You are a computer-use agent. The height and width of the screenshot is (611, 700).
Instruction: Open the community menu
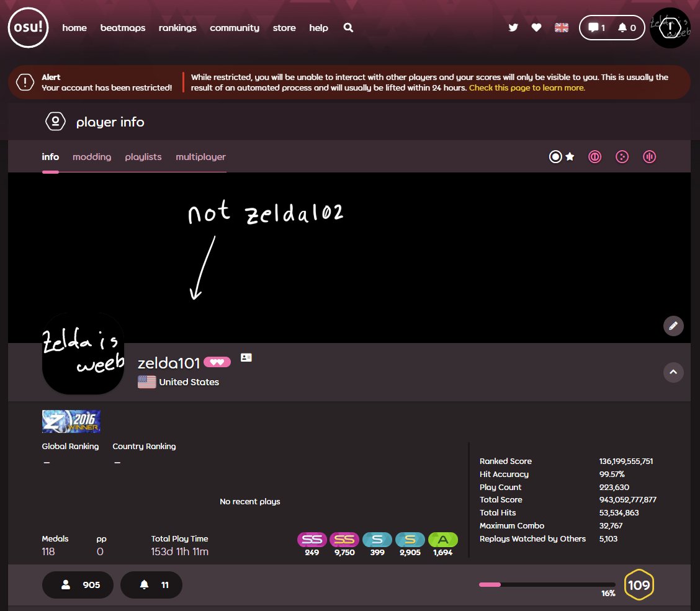click(235, 28)
